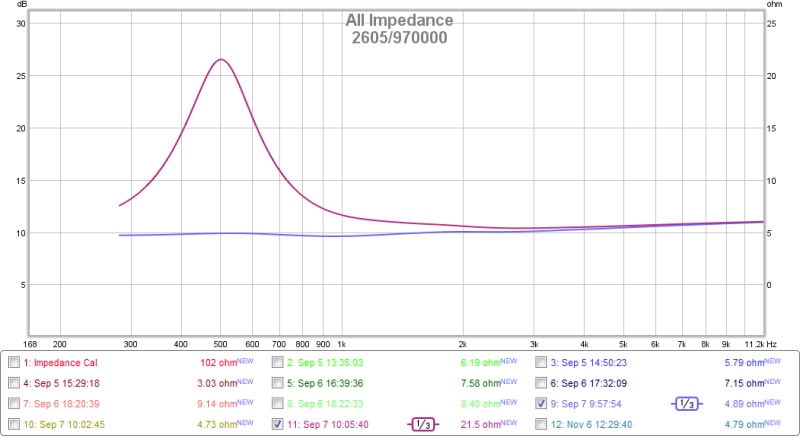
Task: Enable the Impedance Cal trace checkbox
Action: 13,362
